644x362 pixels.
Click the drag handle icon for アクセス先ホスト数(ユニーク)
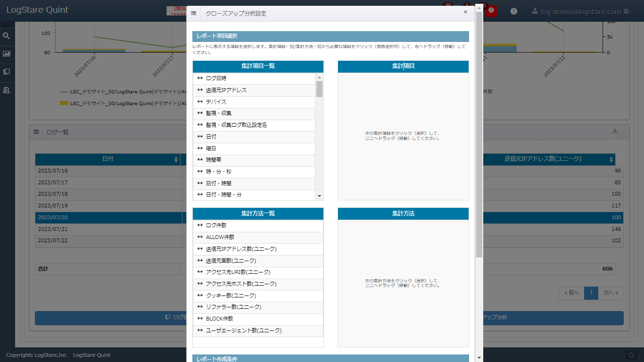click(x=200, y=284)
